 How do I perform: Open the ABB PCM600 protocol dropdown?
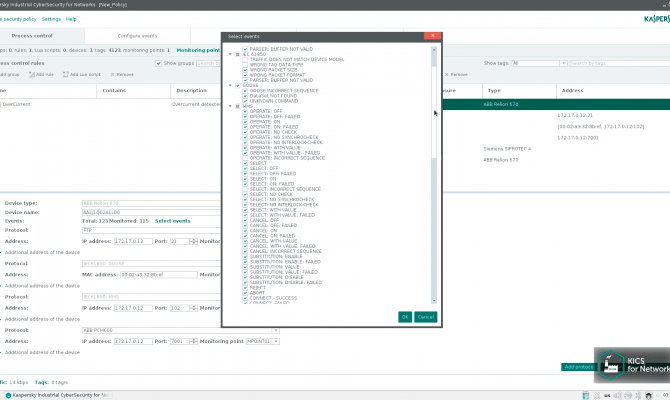(x=276, y=330)
